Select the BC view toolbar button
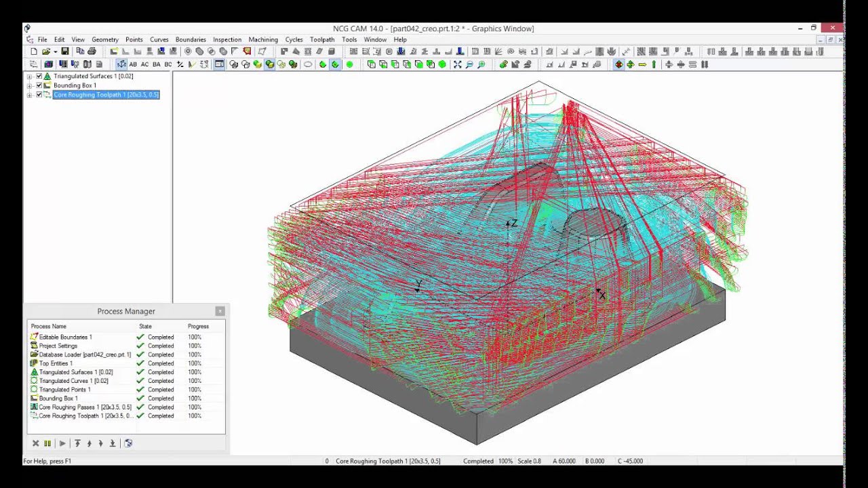The image size is (868, 488). tap(167, 64)
